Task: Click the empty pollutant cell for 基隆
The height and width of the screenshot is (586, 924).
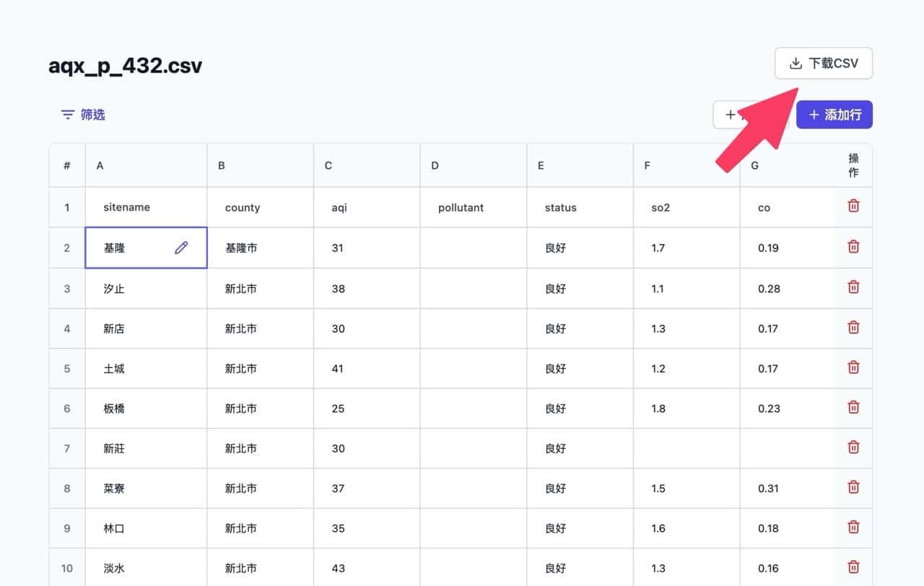Action: point(474,248)
